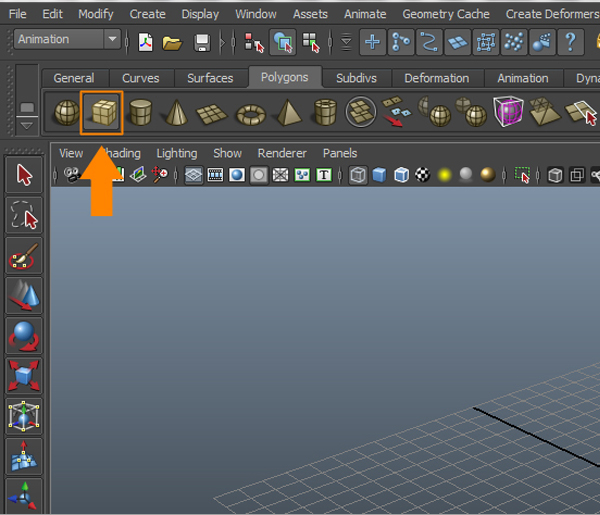This screenshot has width=600, height=515.
Task: Toggle smooth shade all display
Action: [380, 175]
